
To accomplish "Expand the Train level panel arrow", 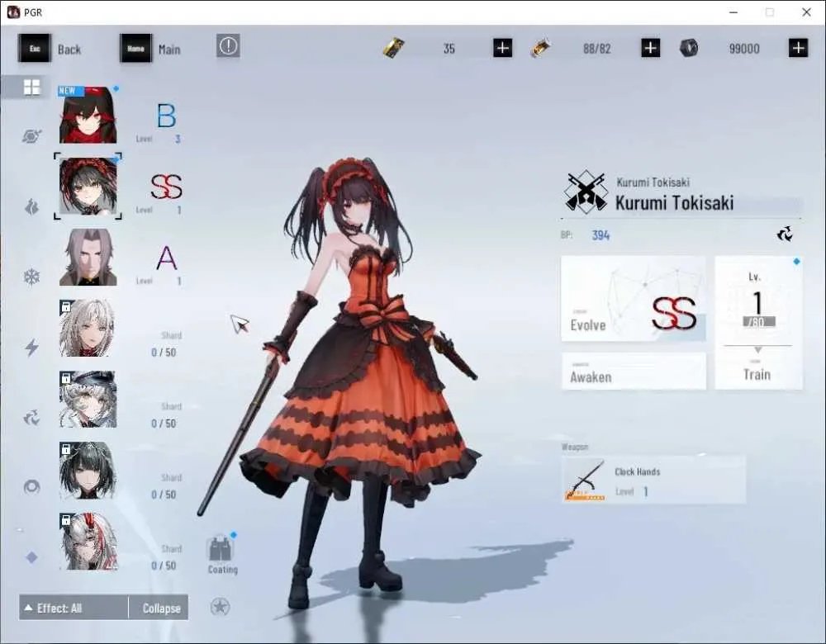I will coord(758,350).
